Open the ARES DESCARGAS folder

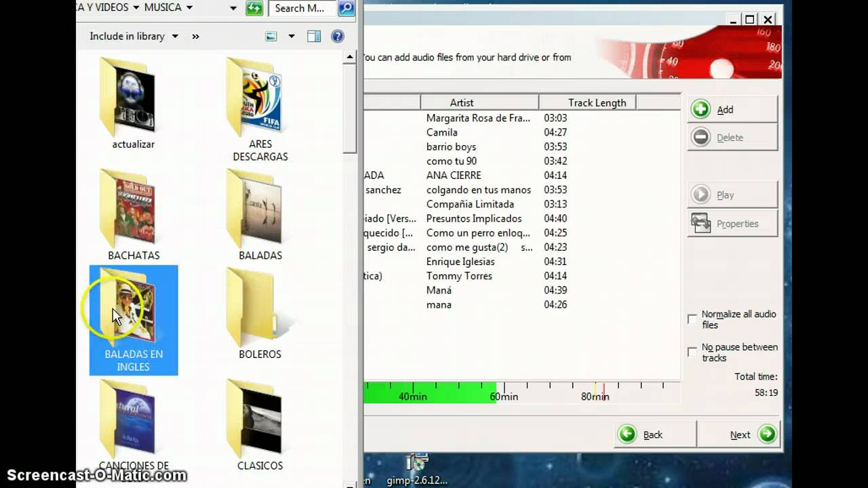260,110
